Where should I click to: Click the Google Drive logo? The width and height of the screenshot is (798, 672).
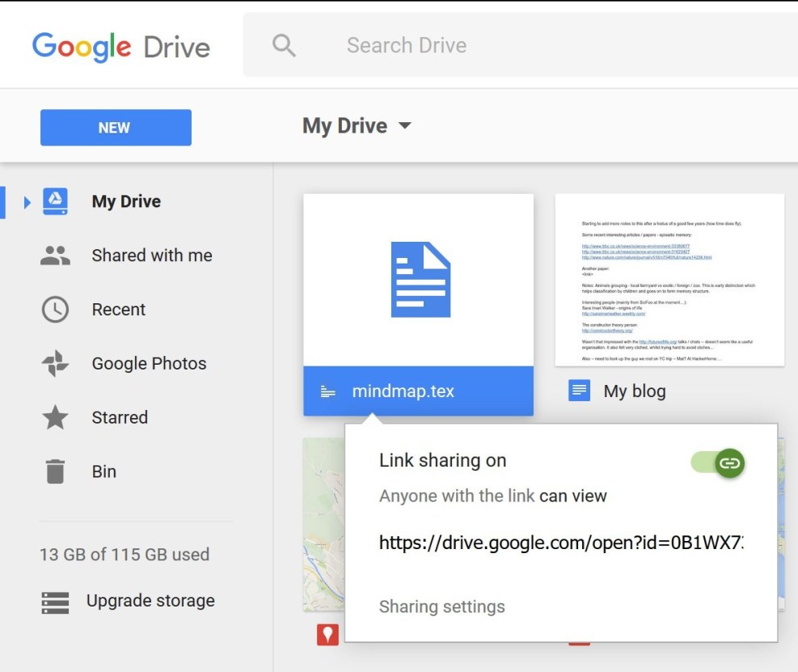pos(120,46)
